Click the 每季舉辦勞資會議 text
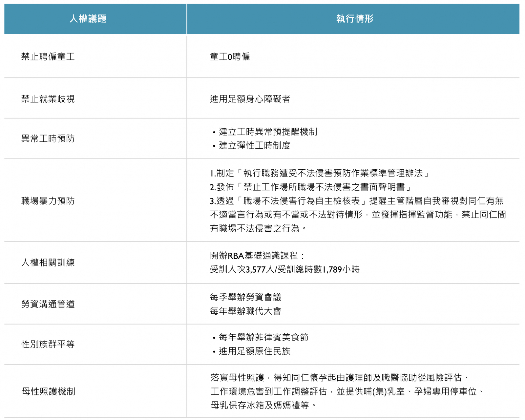The image size is (525, 420). (x=245, y=297)
